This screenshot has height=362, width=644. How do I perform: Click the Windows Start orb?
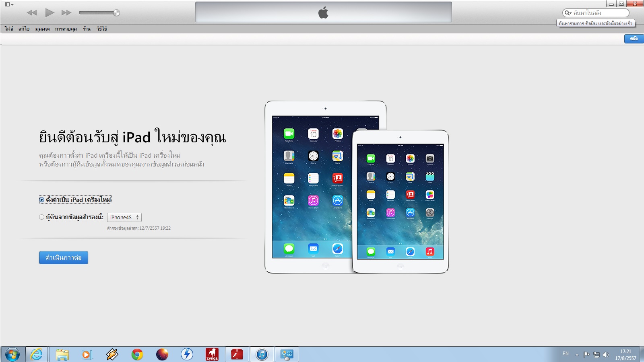[x=12, y=354]
